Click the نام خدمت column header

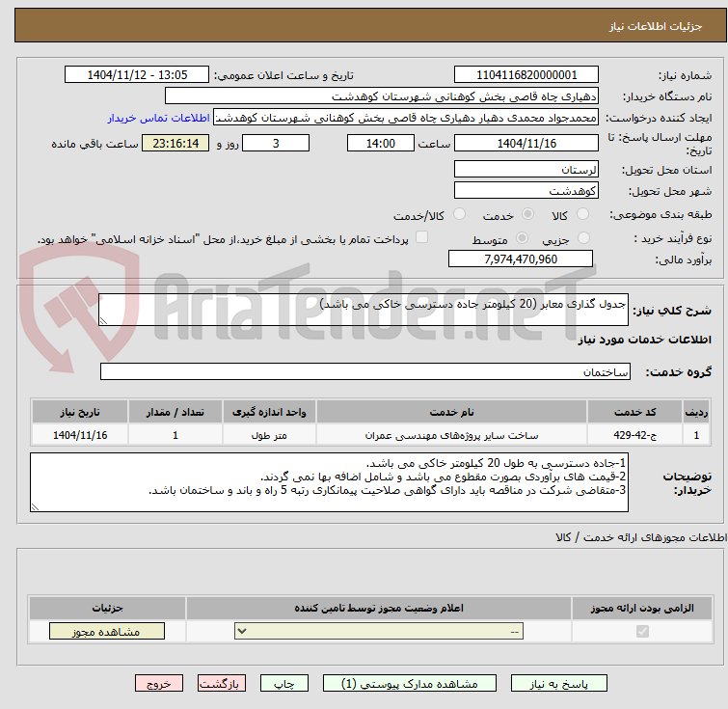[x=452, y=412]
